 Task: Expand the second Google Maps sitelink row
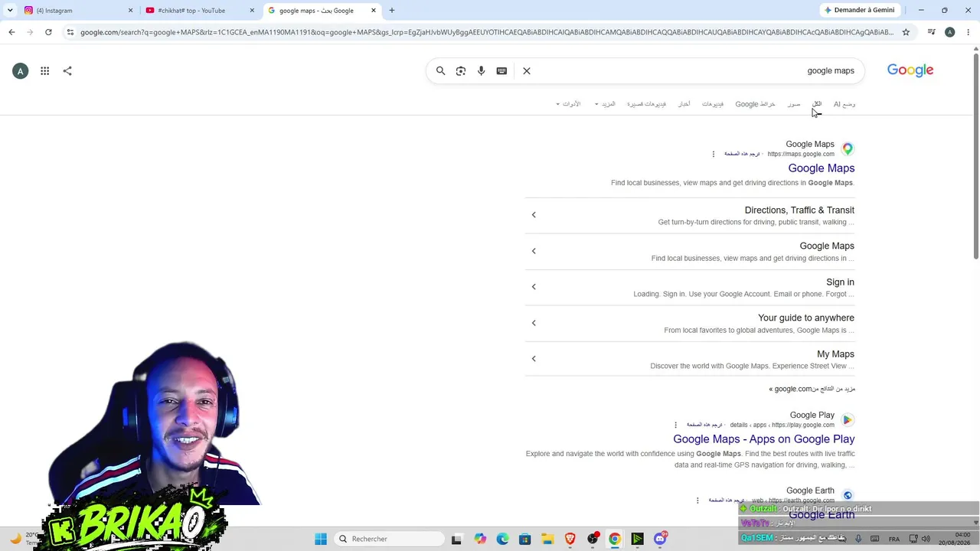click(x=534, y=251)
